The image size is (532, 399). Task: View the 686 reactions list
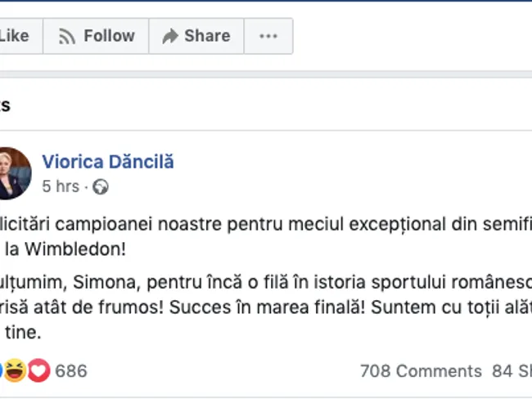pyautogui.click(x=71, y=371)
